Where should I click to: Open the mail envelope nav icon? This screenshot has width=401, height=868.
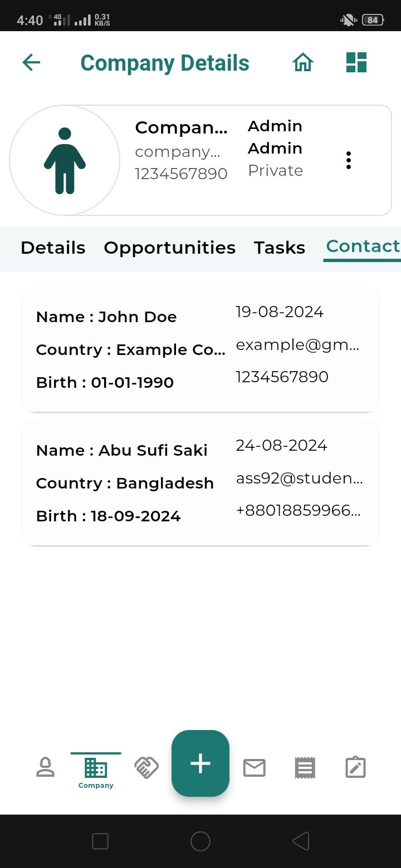[255, 767]
